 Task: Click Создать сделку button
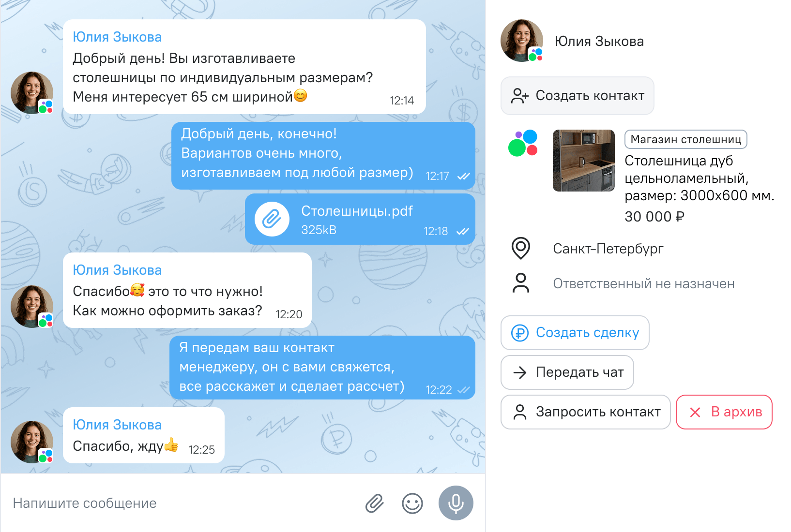[575, 333]
